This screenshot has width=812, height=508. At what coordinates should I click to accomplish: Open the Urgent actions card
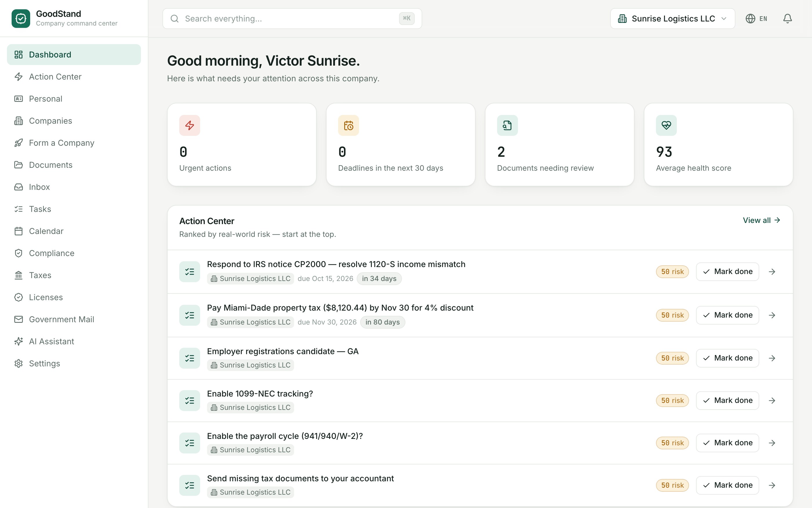(242, 145)
